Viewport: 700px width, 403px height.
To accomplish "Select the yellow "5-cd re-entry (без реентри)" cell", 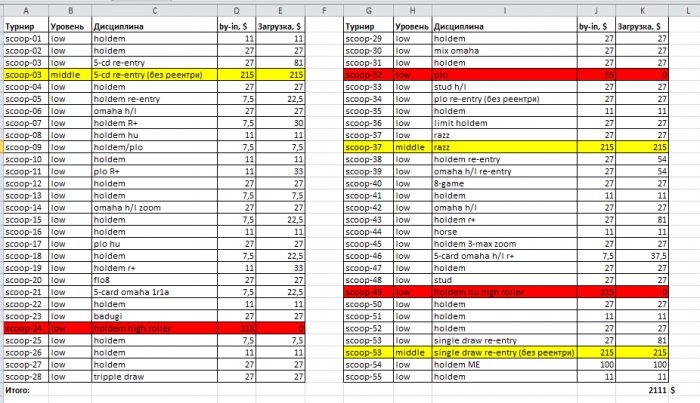I will tap(154, 75).
